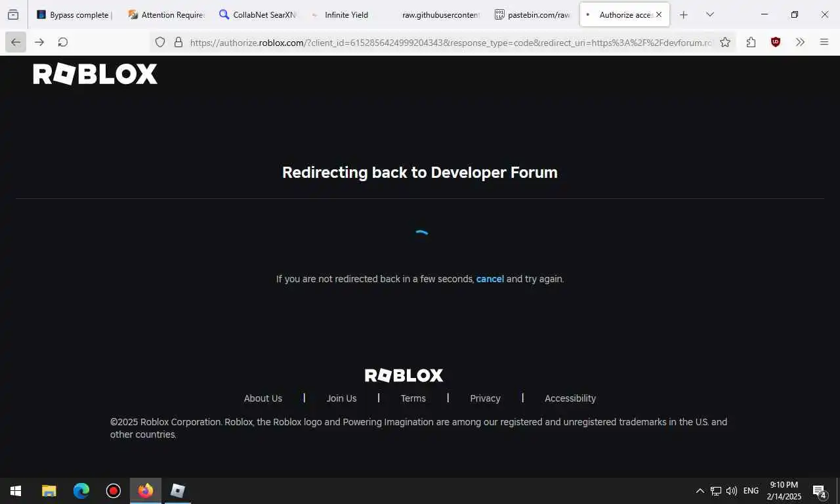Open Firefox View icon in the tab bar
The height and width of the screenshot is (504, 840).
pos(13,14)
